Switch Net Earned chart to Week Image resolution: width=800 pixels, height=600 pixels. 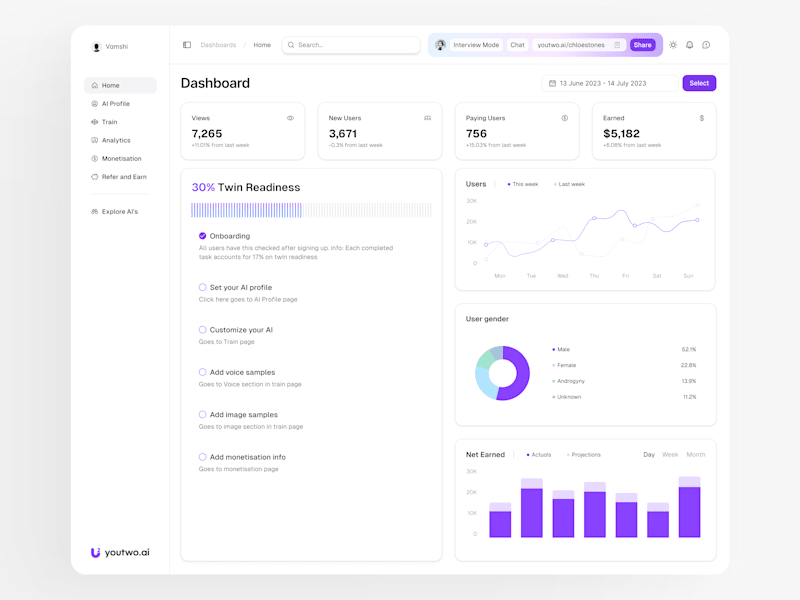670,455
